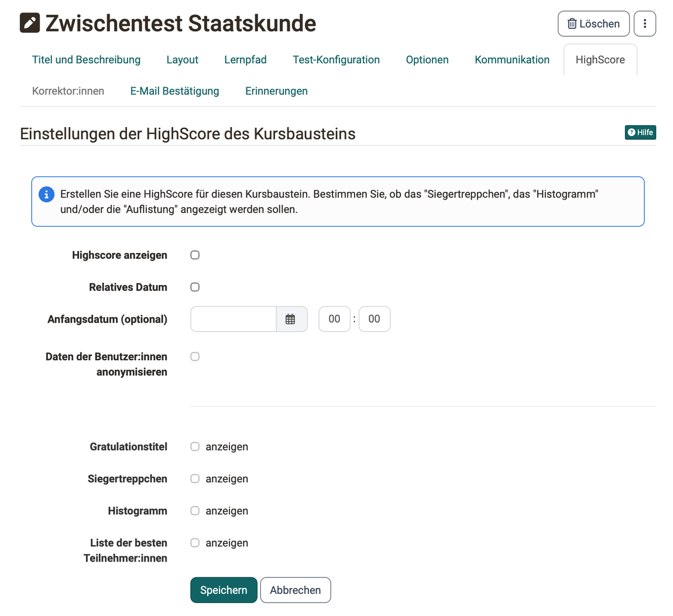Image resolution: width=673 pixels, height=616 pixels.
Task: Click the Zwischentest Staatskunde title
Action: point(181,23)
